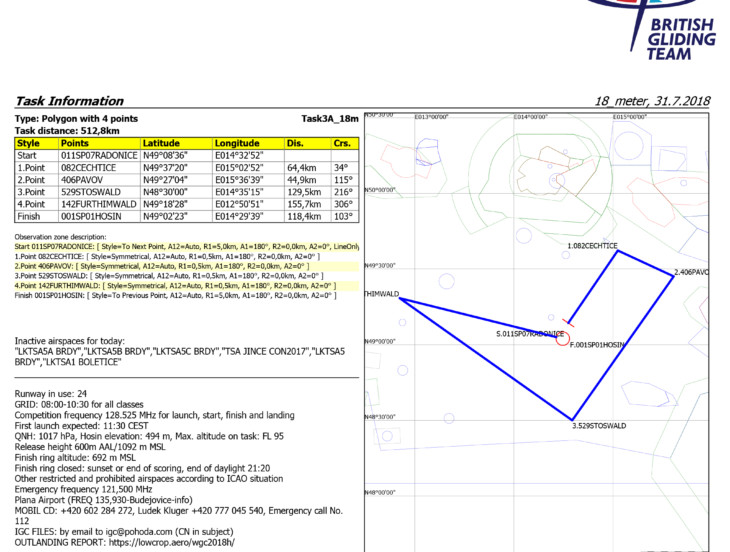Click the Task Information heading
The height and width of the screenshot is (552, 730).
tap(71, 101)
